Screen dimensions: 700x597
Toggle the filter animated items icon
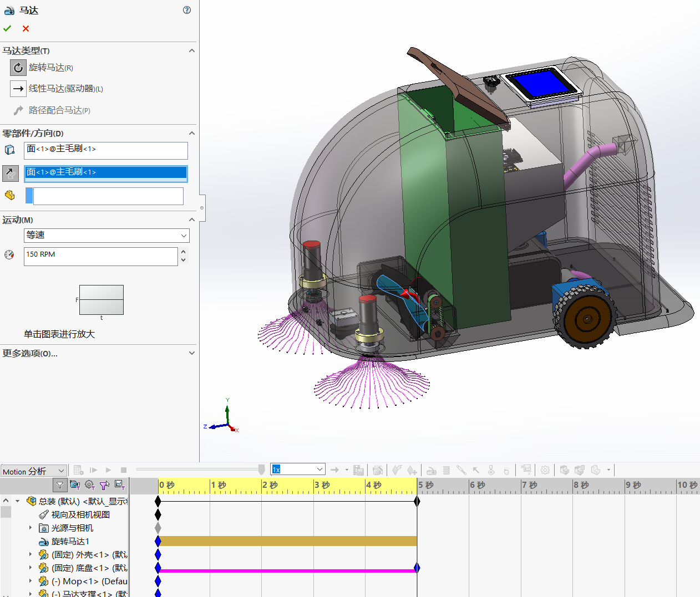pyautogui.click(x=75, y=485)
